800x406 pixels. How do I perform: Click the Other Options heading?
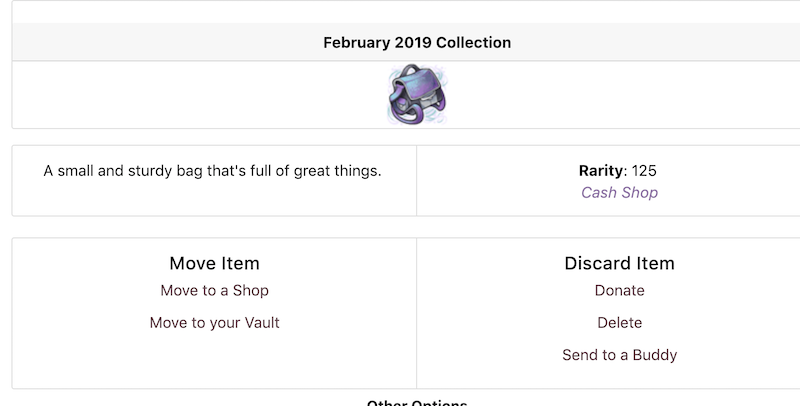[416, 402]
